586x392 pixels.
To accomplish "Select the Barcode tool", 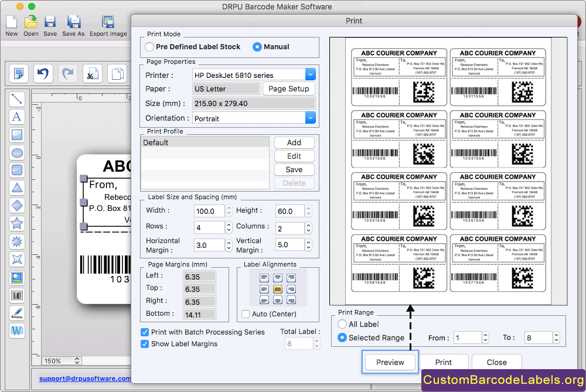I will [17, 295].
